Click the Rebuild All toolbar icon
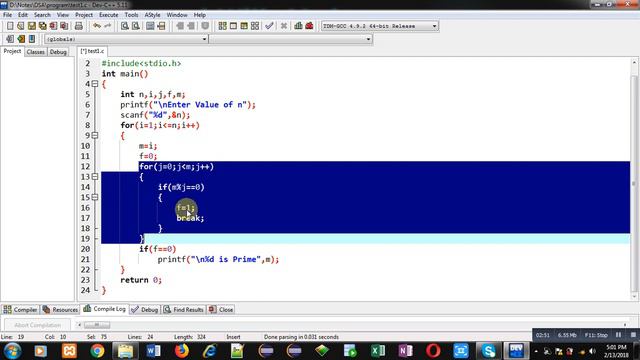This screenshot has width=640, height=360. pos(255,26)
